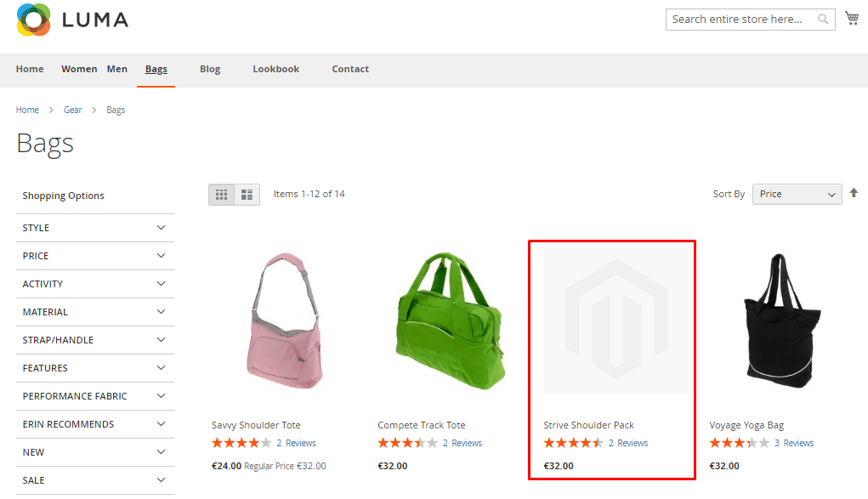Expand the ERIN RECOMMENDS filter
Viewport: 868px width, 499px height.
click(x=95, y=424)
